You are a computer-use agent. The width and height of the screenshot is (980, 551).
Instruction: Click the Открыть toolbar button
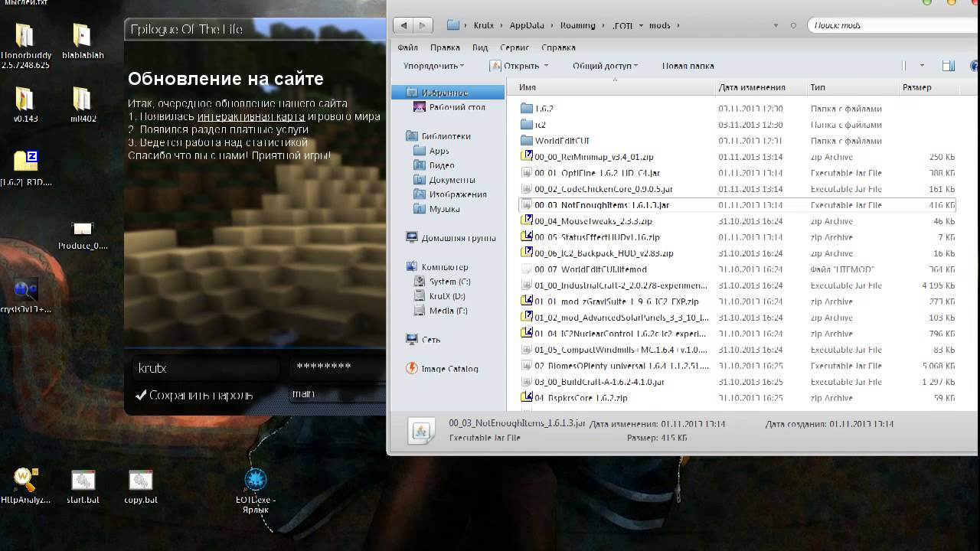(515, 66)
